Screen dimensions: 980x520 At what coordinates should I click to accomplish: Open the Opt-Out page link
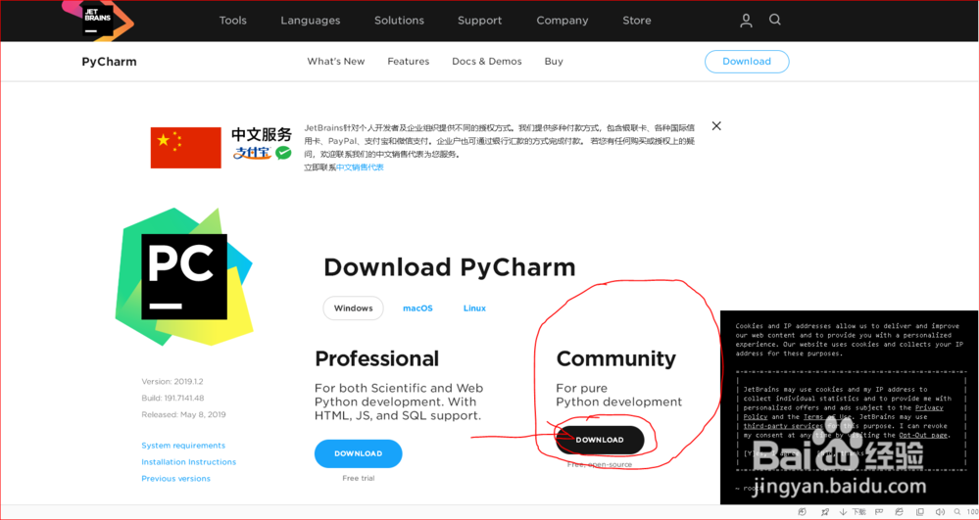[x=923, y=435]
